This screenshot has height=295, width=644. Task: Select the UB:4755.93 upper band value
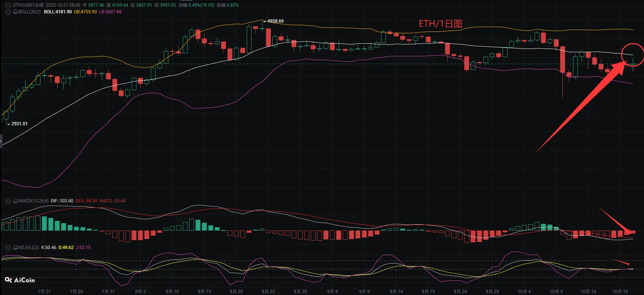coord(85,12)
